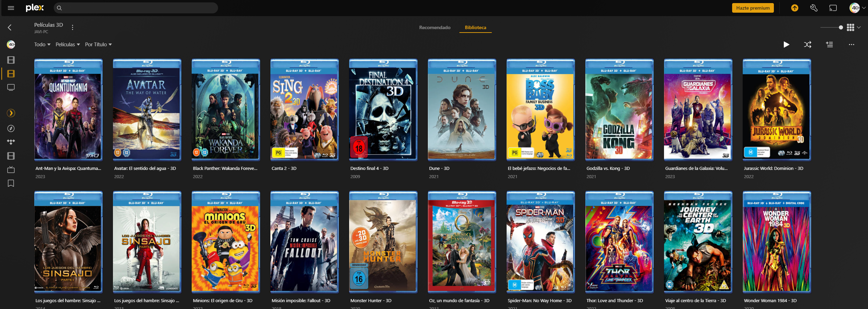Open the grid view mode dropdown

[854, 27]
